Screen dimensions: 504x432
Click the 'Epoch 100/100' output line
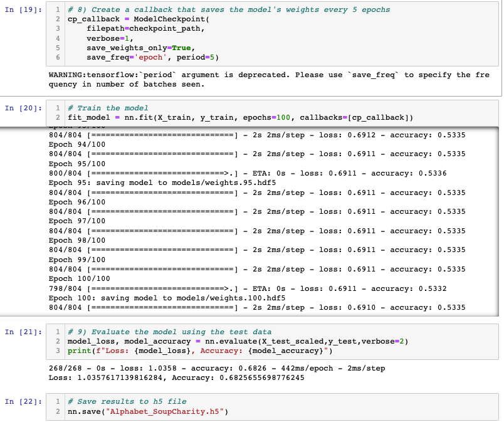tap(79, 278)
